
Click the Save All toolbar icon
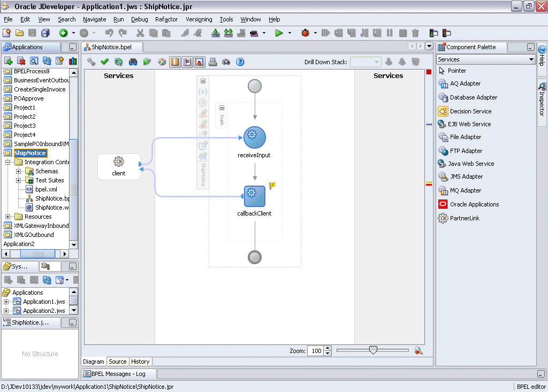coord(45,33)
